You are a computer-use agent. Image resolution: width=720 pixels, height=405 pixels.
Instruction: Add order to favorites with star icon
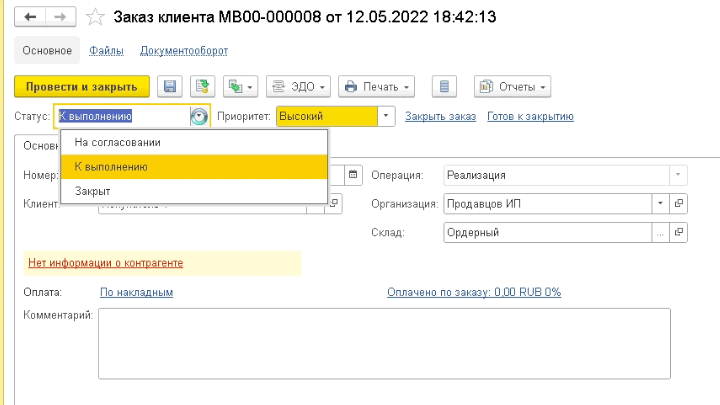95,17
